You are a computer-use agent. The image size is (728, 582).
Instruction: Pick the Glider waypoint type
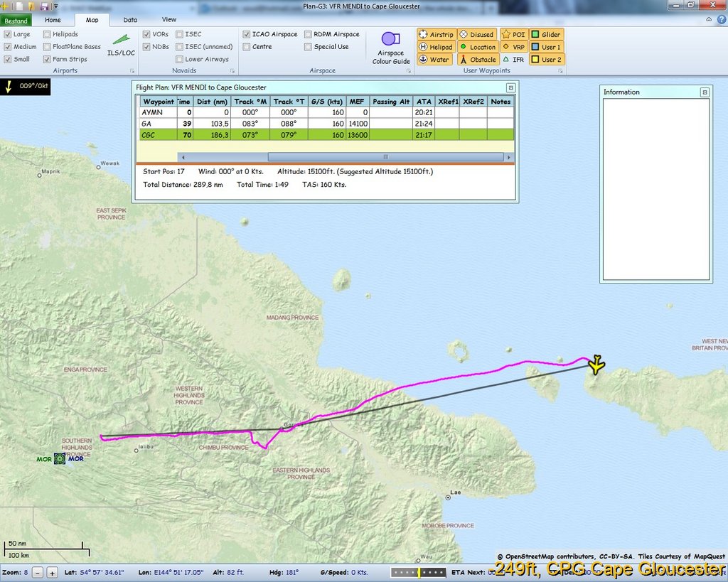(x=546, y=34)
